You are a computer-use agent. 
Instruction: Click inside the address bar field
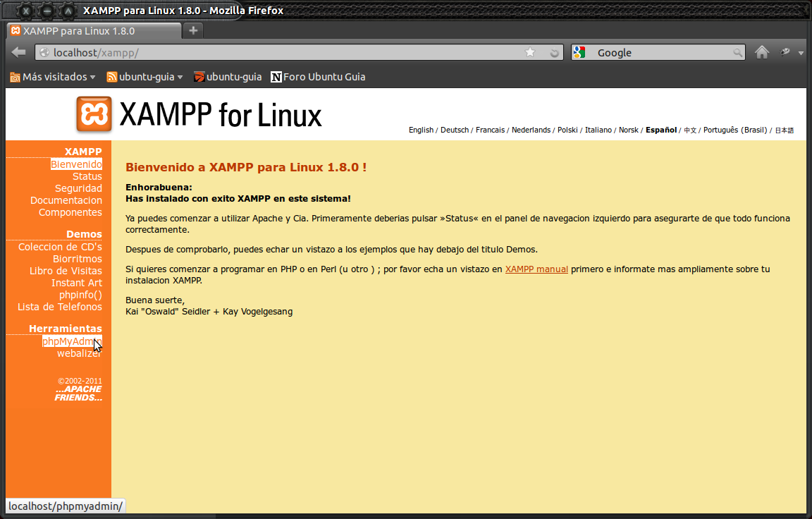click(282, 51)
